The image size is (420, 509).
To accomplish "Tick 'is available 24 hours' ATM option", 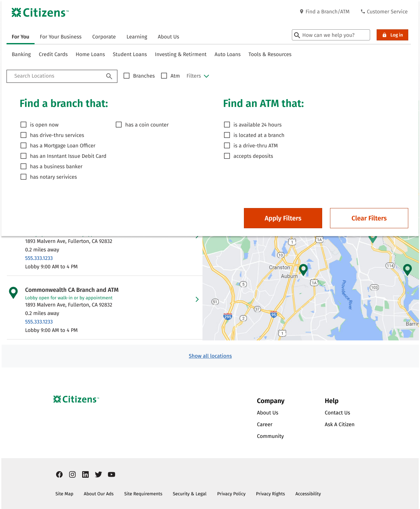I will tap(227, 125).
